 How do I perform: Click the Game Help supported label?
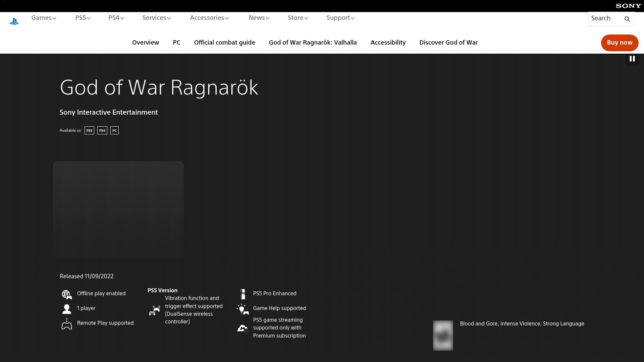[279, 308]
